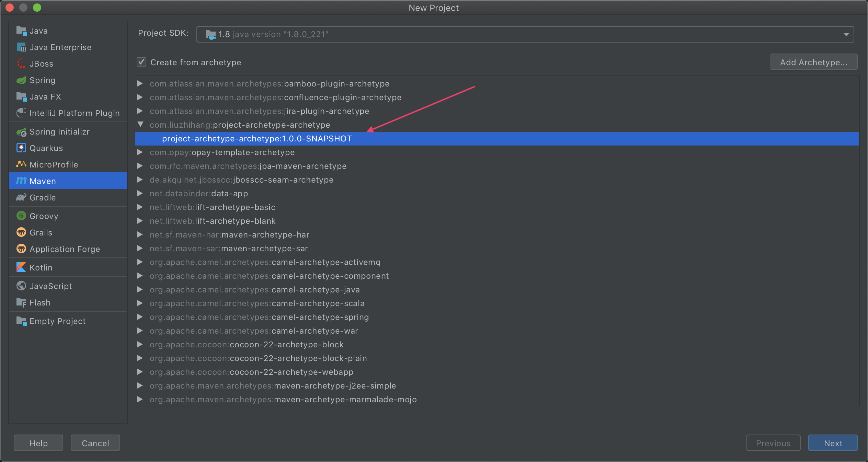Select project-archetype-archetype:1.0.0-SNAPSHOT item
Image resolution: width=868 pixels, height=462 pixels.
[257, 138]
